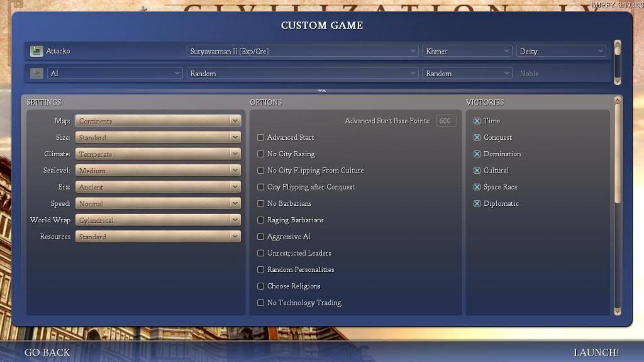Viewport: 644px width, 362px height.
Task: Open the AI Random civilization dropdown
Action: pyautogui.click(x=467, y=73)
